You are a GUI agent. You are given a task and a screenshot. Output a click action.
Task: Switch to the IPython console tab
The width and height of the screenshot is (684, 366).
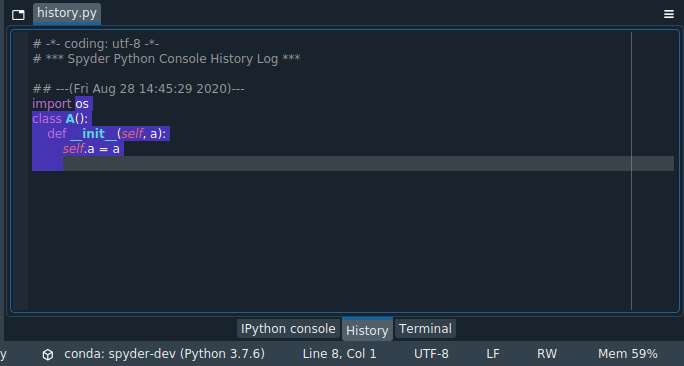(x=288, y=328)
